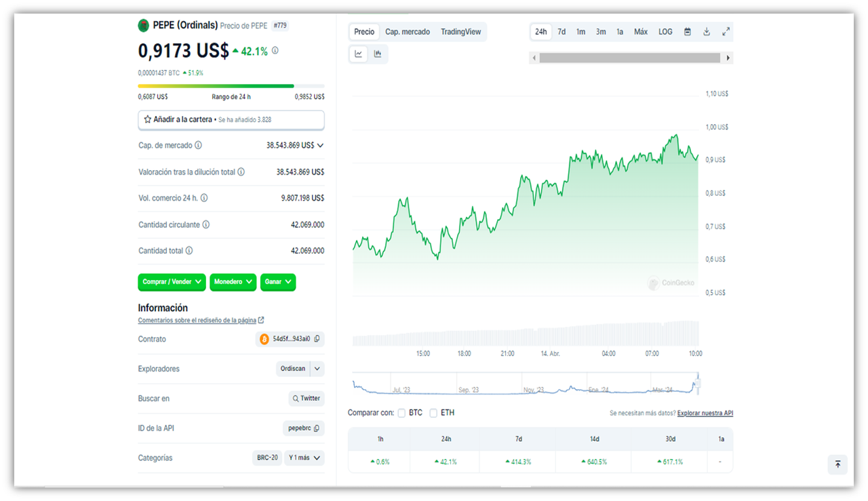Click the Bitcoin icon on the contract chip
Viewport: 868px width, 501px height.
(x=264, y=339)
